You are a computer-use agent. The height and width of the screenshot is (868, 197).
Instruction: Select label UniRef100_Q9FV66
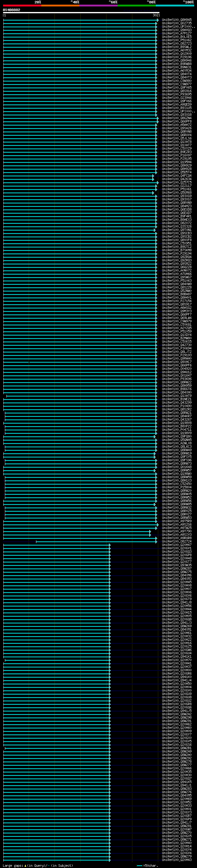(177, 101)
